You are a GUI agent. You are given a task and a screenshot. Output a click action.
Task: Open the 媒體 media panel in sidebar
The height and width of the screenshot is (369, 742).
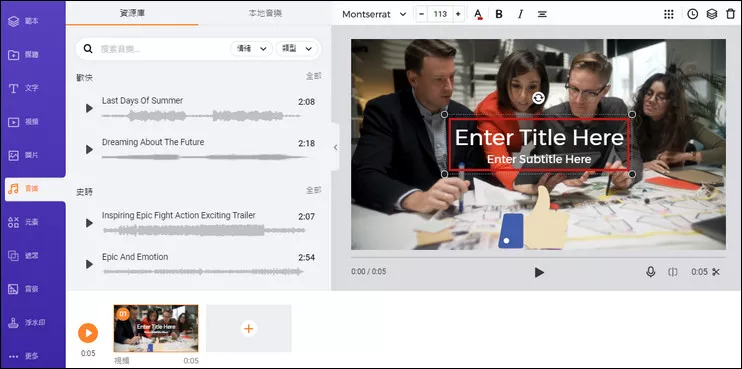tap(24, 55)
